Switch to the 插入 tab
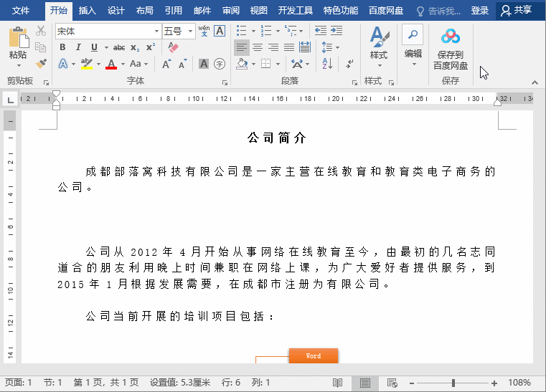The image size is (546, 392). coord(87,11)
